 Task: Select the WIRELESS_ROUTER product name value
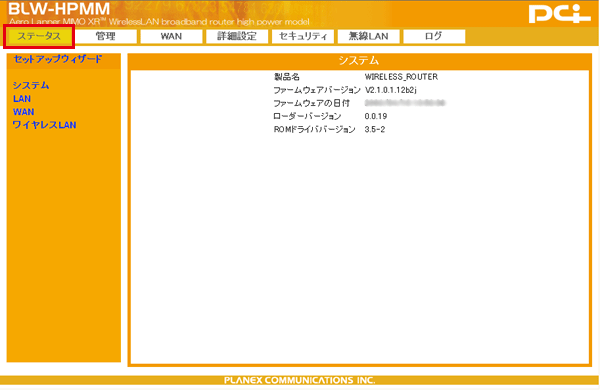click(401, 77)
